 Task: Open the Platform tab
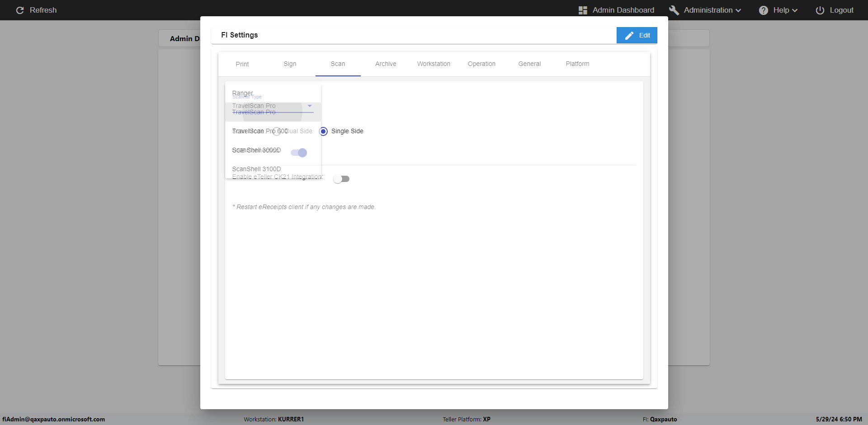click(x=577, y=64)
